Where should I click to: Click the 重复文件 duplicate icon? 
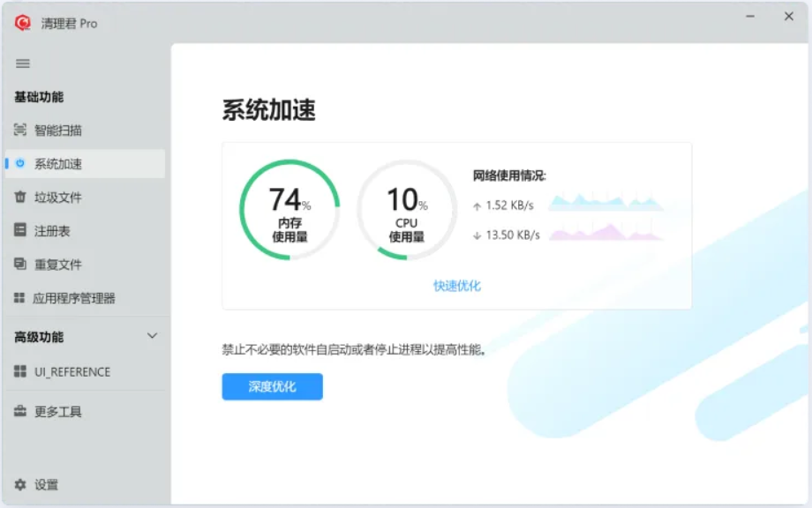click(x=19, y=264)
